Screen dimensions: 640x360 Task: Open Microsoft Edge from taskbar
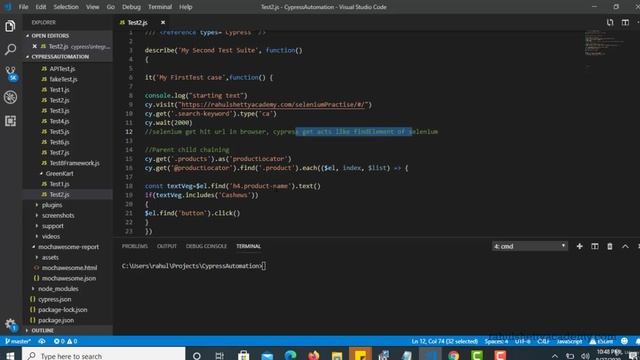click(291, 356)
